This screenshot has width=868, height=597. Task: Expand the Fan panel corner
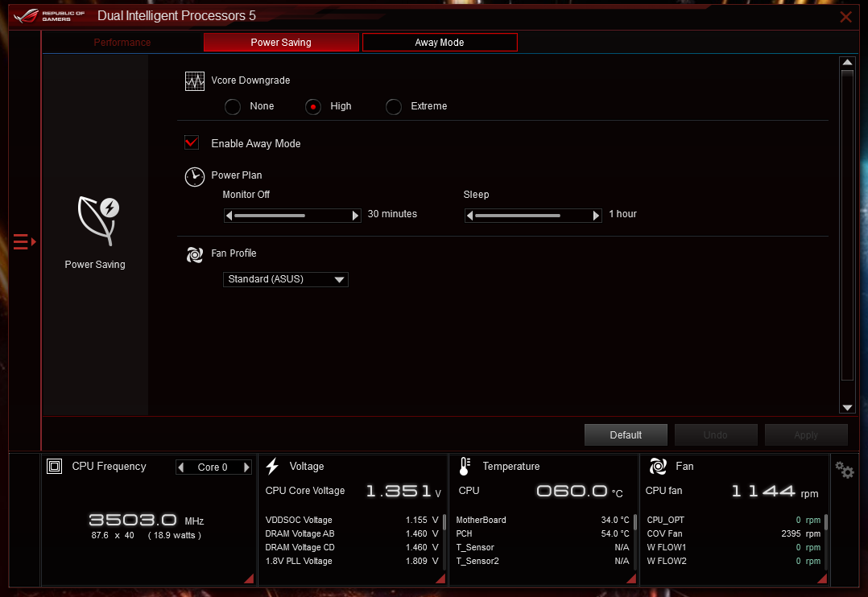(822, 578)
